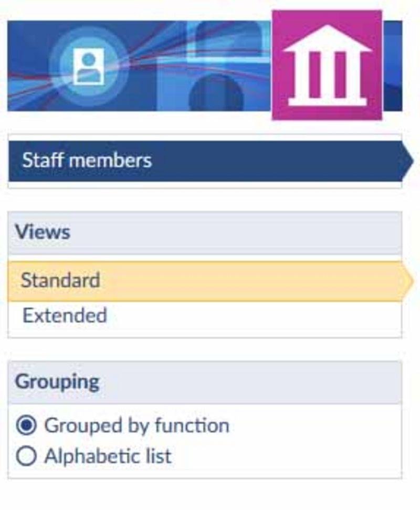Screen dimensions: 420x510
Task: Click the dark semicircle shape in banner
Action: [x=216, y=93]
